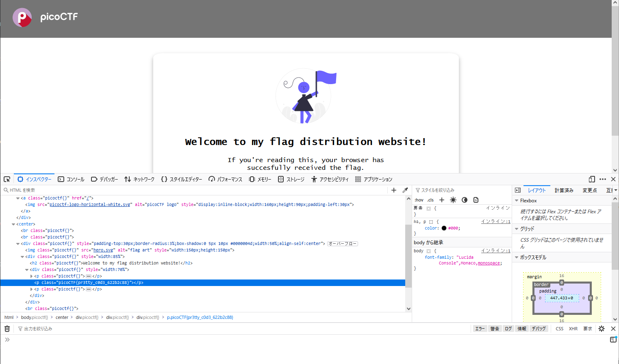Open インライン:1 source of the h1, p rule
619x364 pixels.
pyautogui.click(x=495, y=221)
